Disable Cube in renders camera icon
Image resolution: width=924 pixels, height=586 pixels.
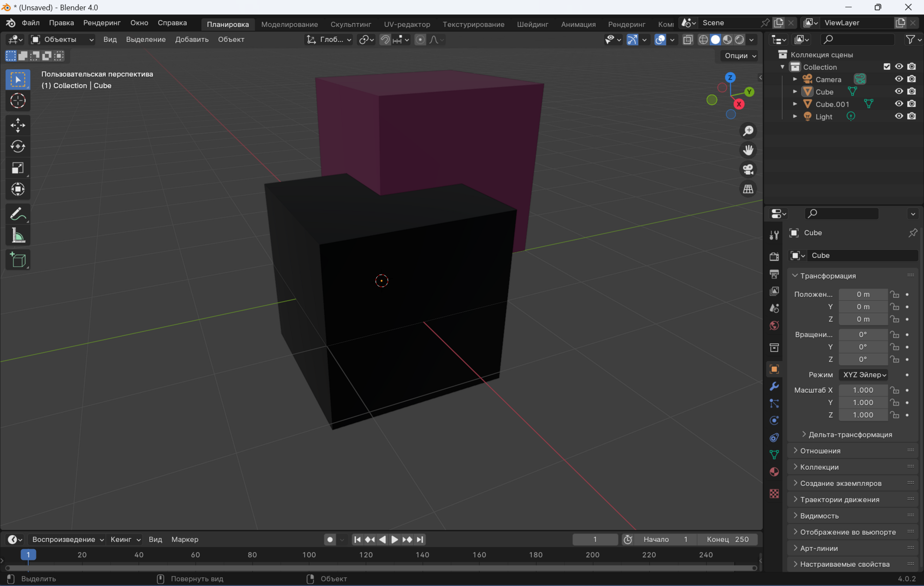(911, 91)
